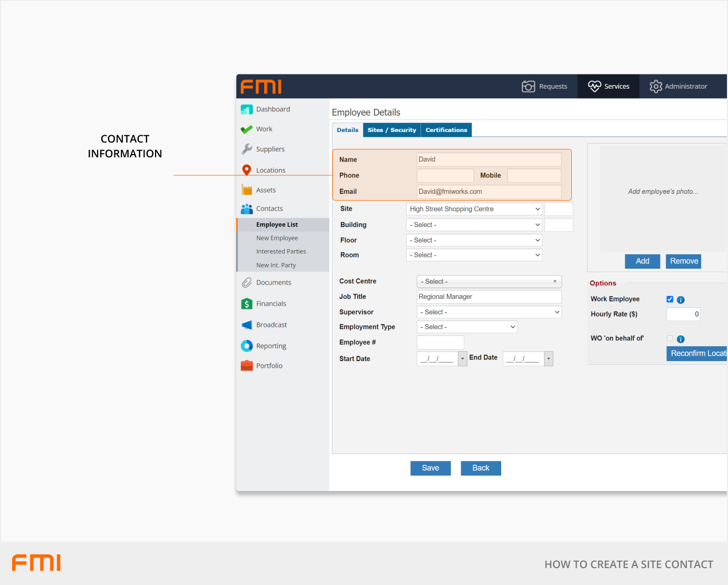Click the Job Title input field
The height and width of the screenshot is (585, 728).
pyautogui.click(x=488, y=297)
